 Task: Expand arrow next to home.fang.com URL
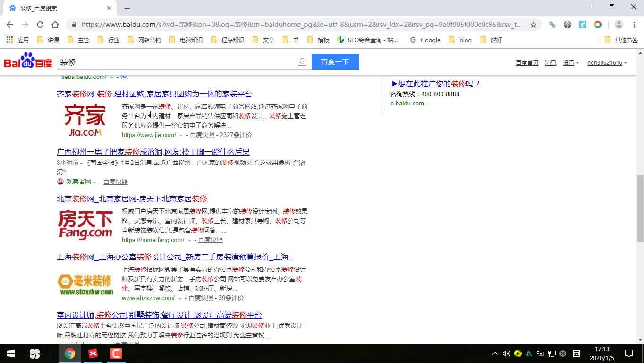(x=189, y=241)
